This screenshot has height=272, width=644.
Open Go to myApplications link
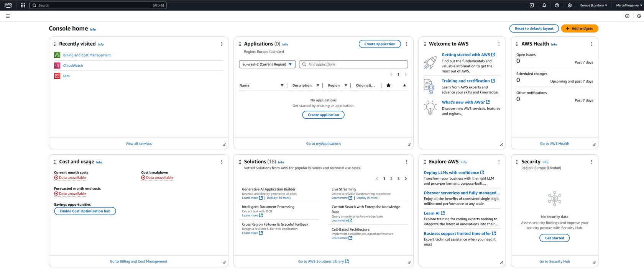[x=324, y=144]
